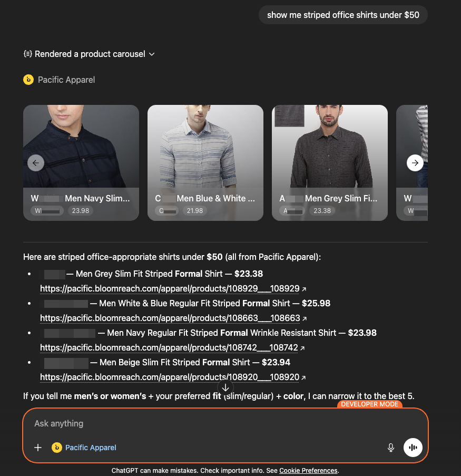Click the Rendered a product carousel label
461x476 pixels.
90,54
